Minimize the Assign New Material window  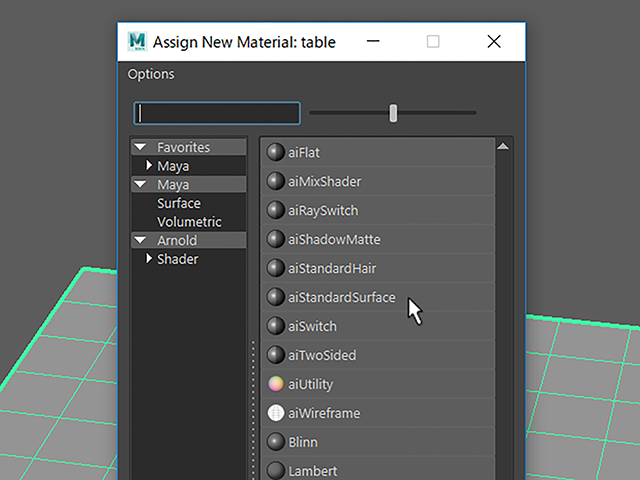pos(373,41)
